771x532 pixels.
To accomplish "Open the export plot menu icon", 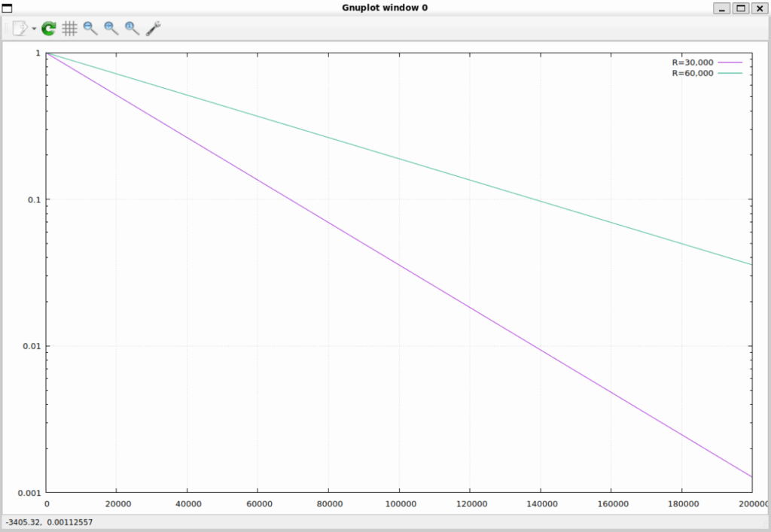I will [20, 29].
